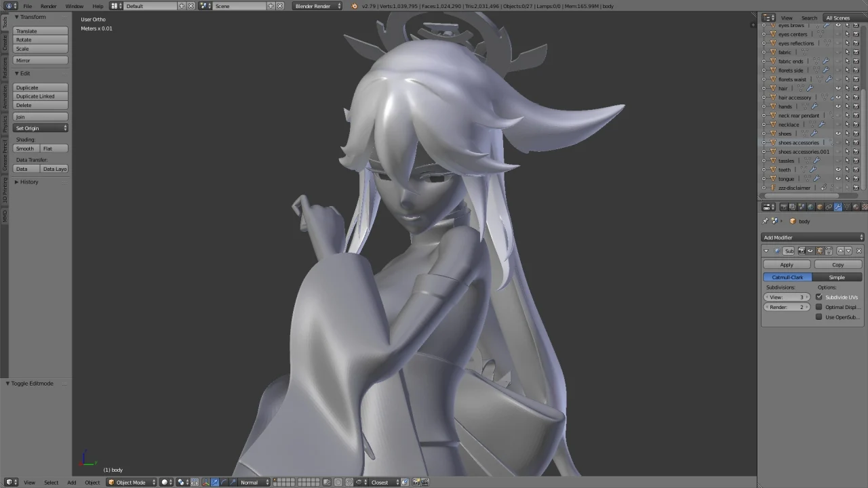The height and width of the screenshot is (488, 868).
Task: Open the Material sphere properties tab
Action: [856, 207]
